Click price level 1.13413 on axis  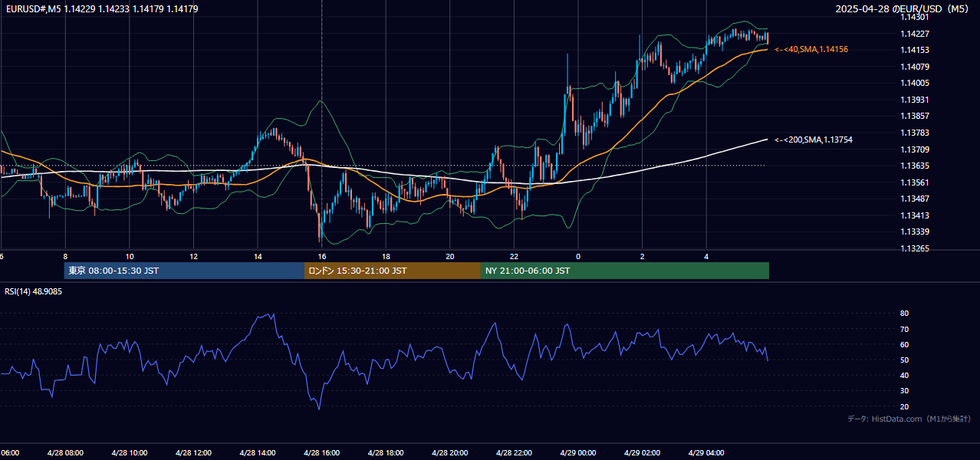pyautogui.click(x=915, y=215)
